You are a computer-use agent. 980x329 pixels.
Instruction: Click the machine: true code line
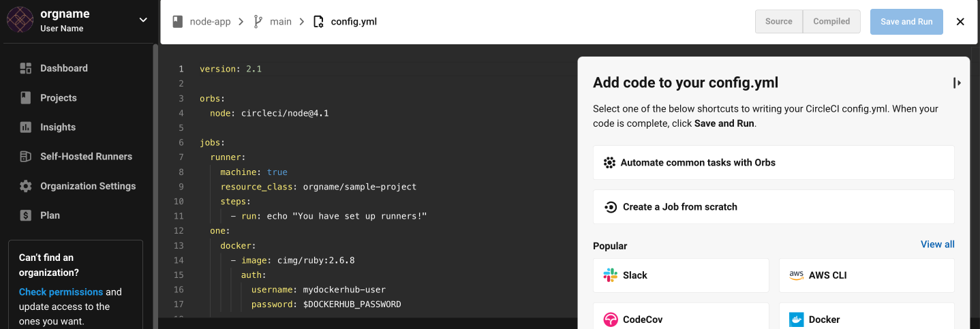pos(254,172)
